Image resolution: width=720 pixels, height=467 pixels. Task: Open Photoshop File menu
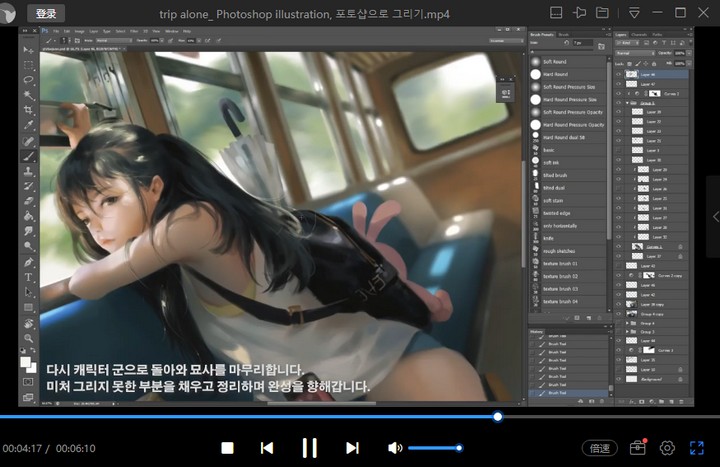pos(56,31)
